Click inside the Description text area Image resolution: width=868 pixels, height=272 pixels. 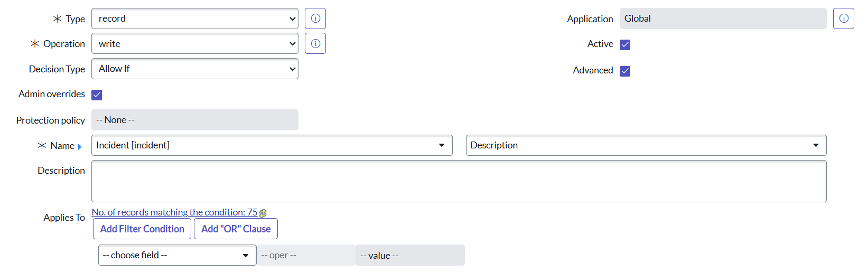(459, 182)
